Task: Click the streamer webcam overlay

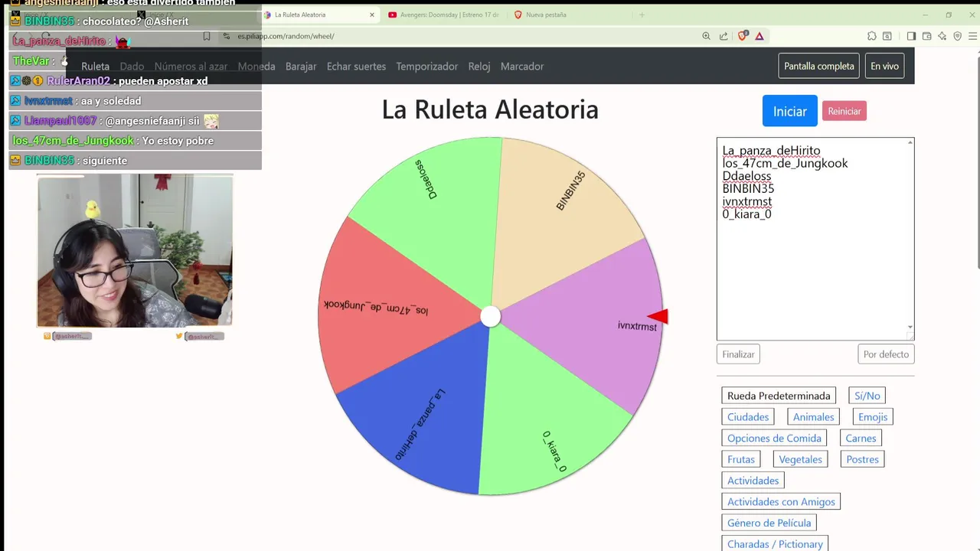Action: 135,250
